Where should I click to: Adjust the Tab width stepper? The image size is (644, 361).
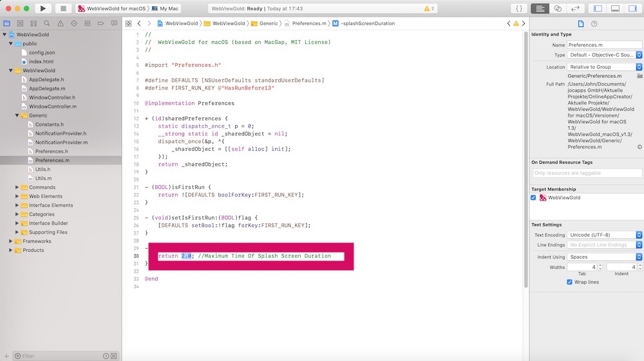[x=600, y=268]
